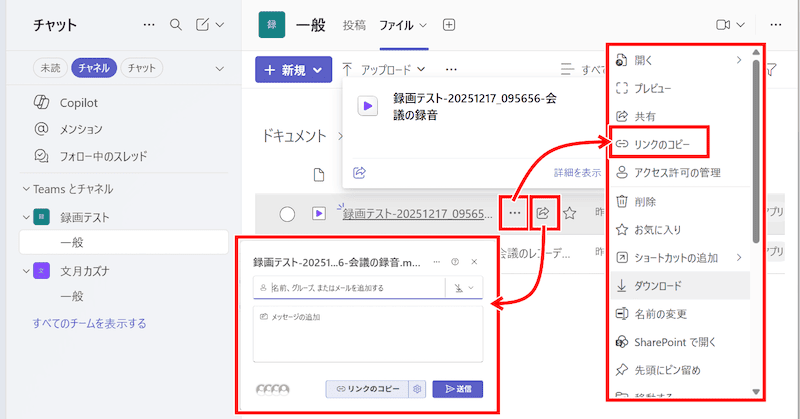Click the add tab plus icon

pyautogui.click(x=449, y=24)
